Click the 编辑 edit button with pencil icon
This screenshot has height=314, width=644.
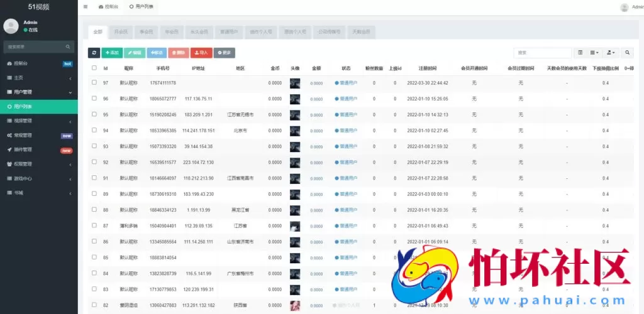point(135,53)
